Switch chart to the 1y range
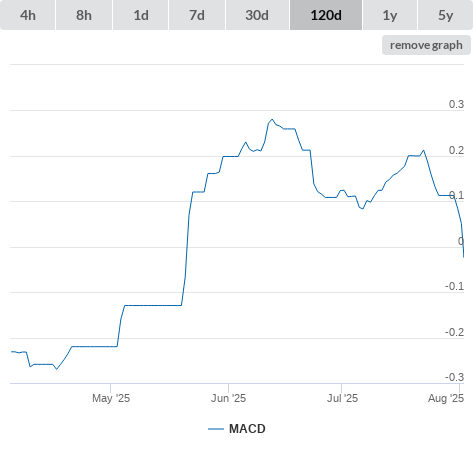This screenshot has width=474, height=455. pyautogui.click(x=390, y=15)
